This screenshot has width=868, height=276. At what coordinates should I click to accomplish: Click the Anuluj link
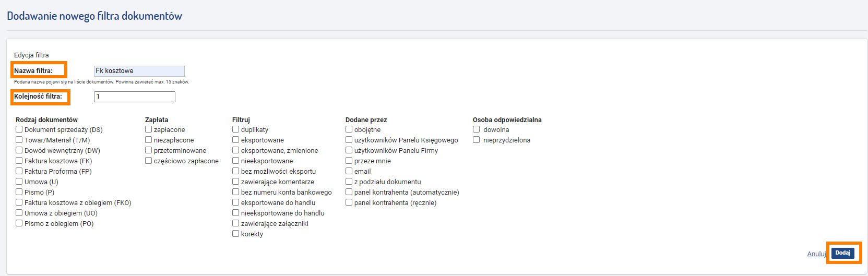point(816,254)
